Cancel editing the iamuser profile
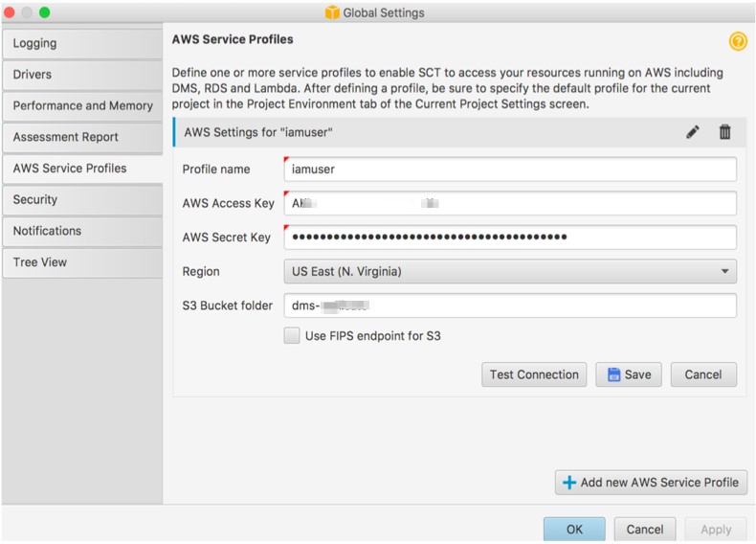756x544 pixels. point(703,374)
